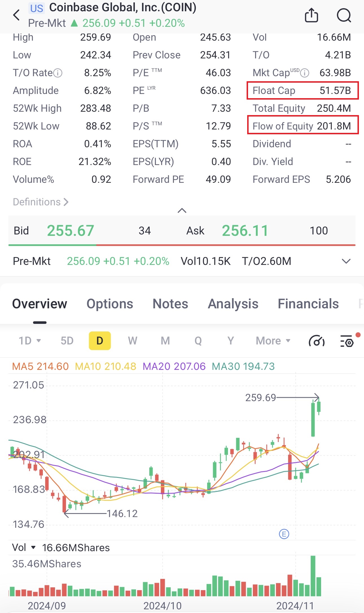The height and width of the screenshot is (613, 364).
Task: Switch to the Notes tab
Action: click(170, 304)
